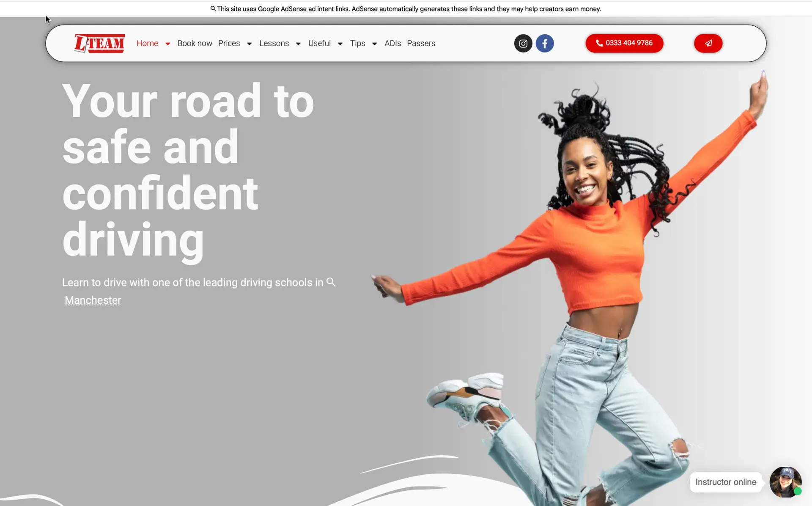Click the AdSense ad intent links notice text
The height and width of the screenshot is (506, 812).
point(409,8)
